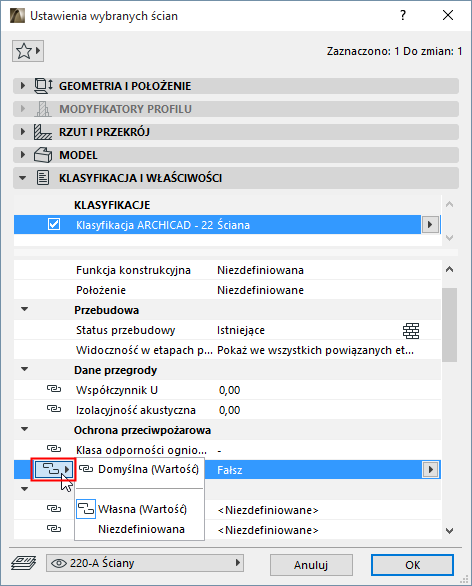Click Izolacyjność akustyczna value 0,00

click(x=229, y=410)
